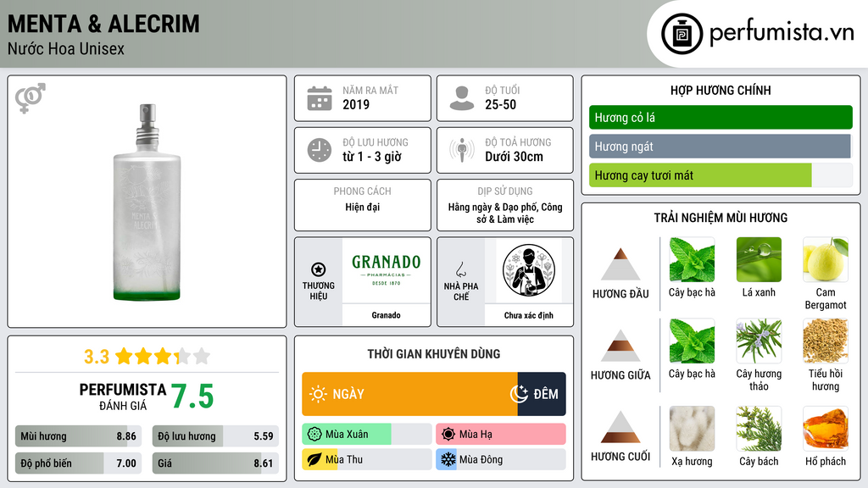Click the unisex gender symbol icon
Image resolution: width=868 pixels, height=488 pixels.
[x=30, y=98]
